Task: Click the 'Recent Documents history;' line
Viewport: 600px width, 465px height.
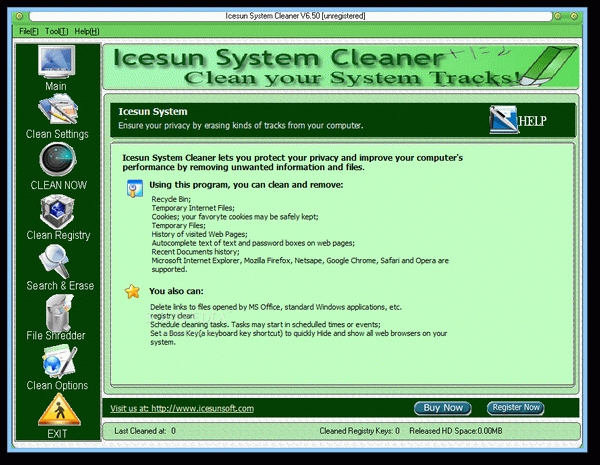Action: pos(196,252)
